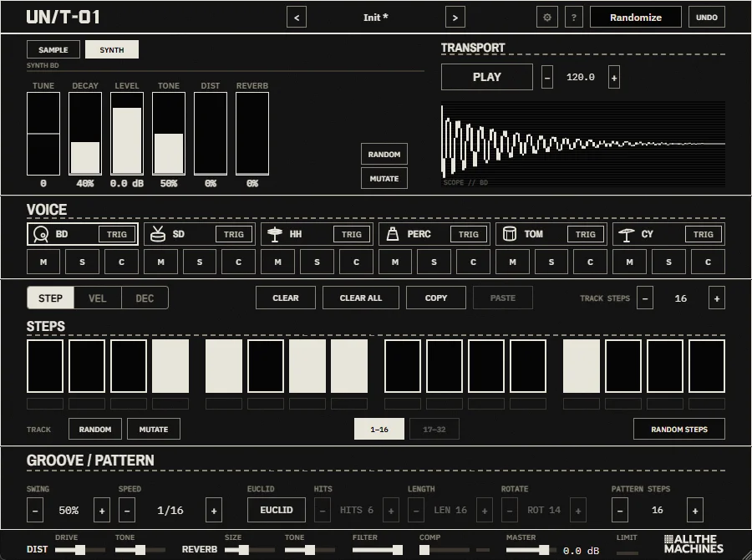
Task: Solo the HH voice
Action: pyautogui.click(x=317, y=262)
